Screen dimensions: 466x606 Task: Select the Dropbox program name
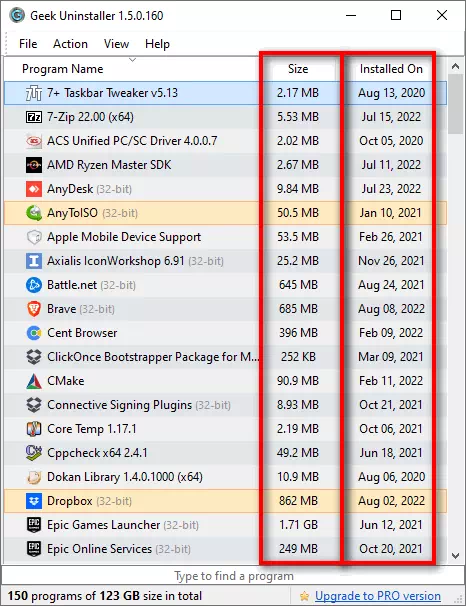pyautogui.click(x=70, y=501)
